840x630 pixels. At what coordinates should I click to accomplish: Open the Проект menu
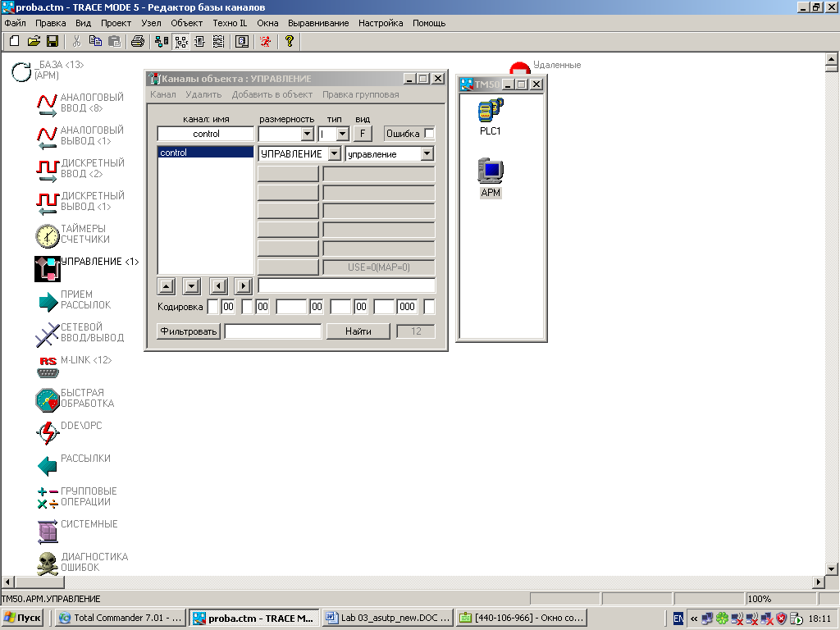116,23
